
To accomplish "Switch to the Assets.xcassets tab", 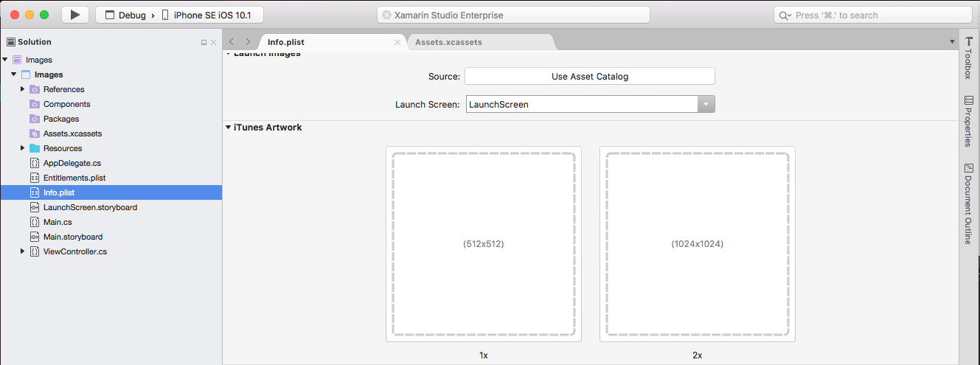I will point(448,42).
